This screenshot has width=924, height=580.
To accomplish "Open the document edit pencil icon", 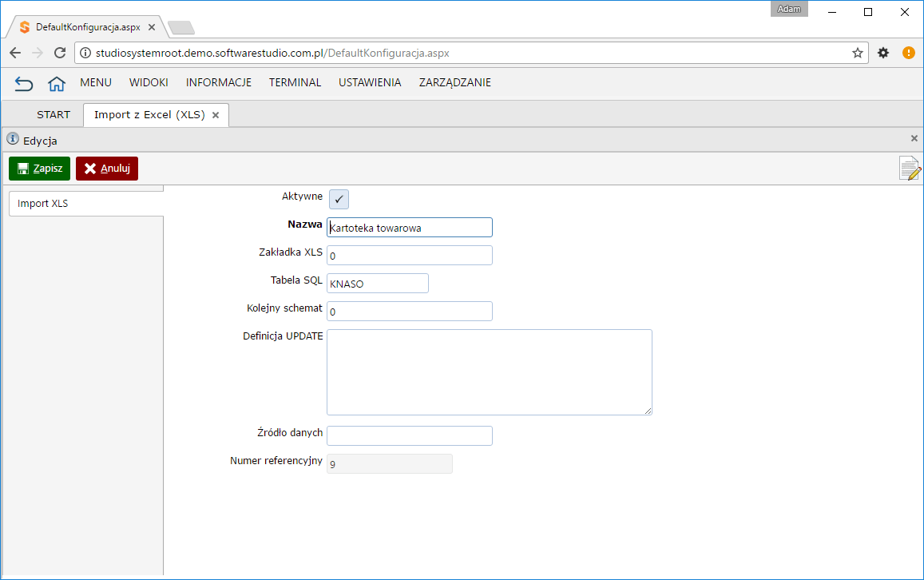I will (x=910, y=169).
